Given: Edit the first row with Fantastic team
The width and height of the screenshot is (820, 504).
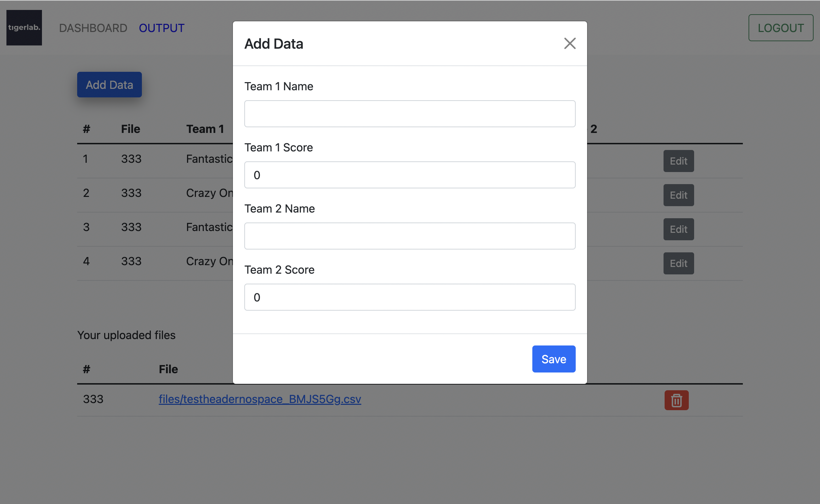Looking at the screenshot, I should tap(678, 161).
